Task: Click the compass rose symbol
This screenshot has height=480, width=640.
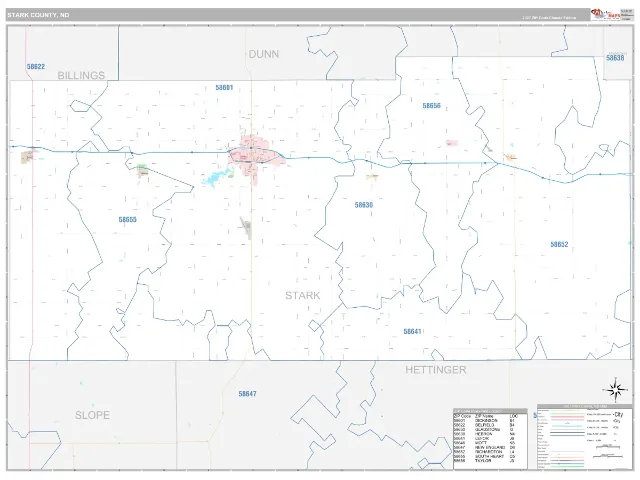Action: coord(616,390)
